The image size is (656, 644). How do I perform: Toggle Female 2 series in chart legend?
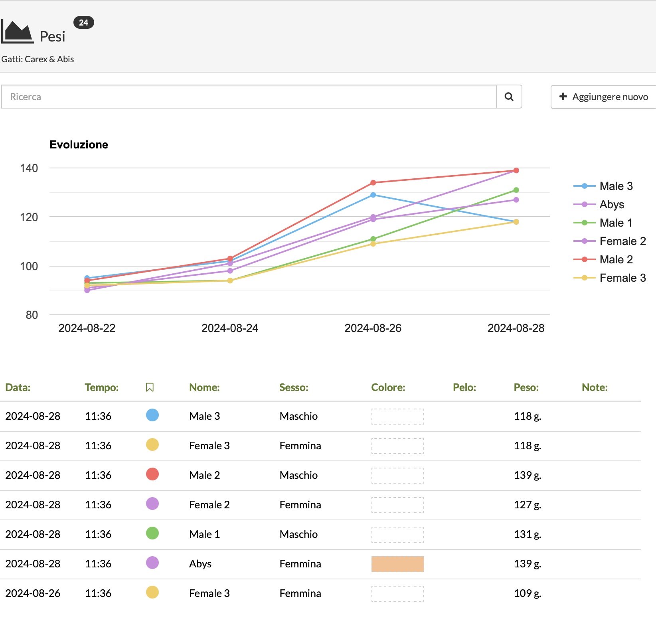click(610, 241)
